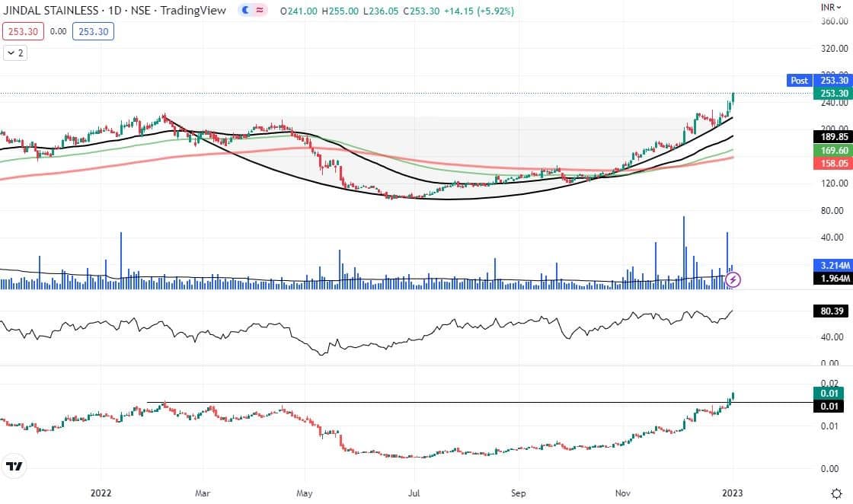Open chart settings gear icon
Screen dimensions: 853x504
pyautogui.click(x=835, y=493)
